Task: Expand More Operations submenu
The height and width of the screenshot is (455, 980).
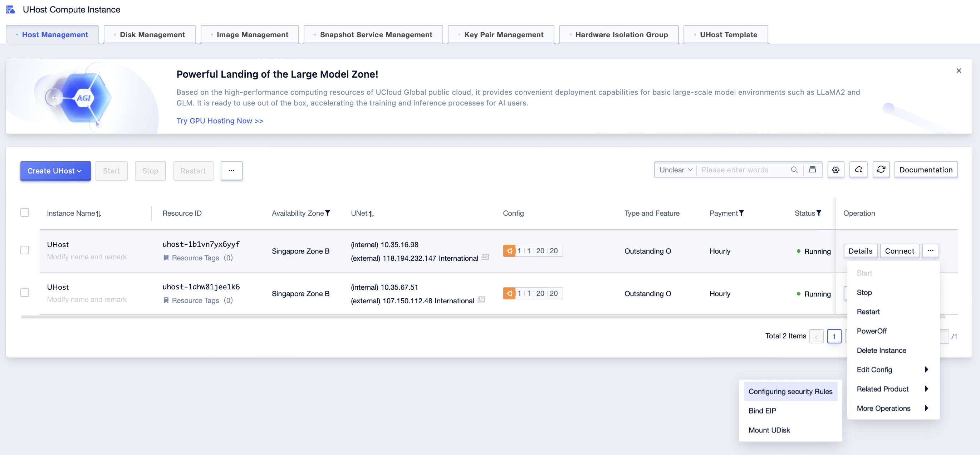Action: click(x=892, y=408)
